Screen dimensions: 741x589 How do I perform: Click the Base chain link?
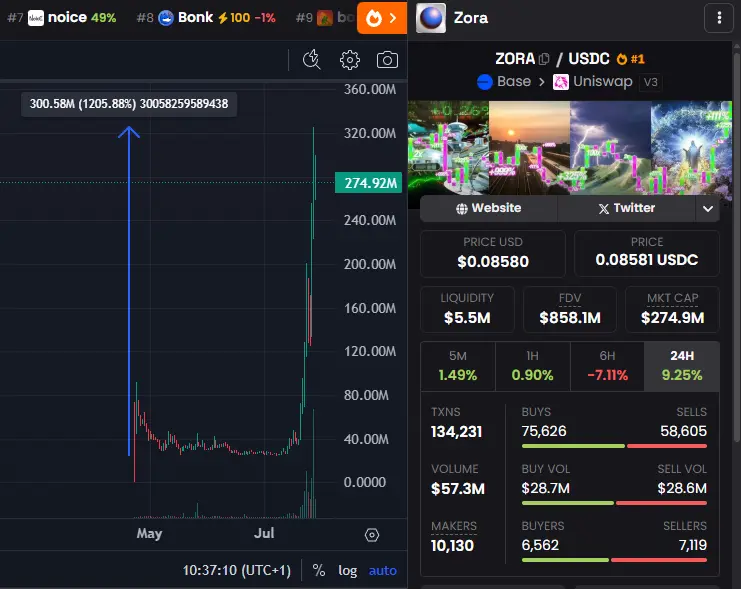(x=504, y=82)
